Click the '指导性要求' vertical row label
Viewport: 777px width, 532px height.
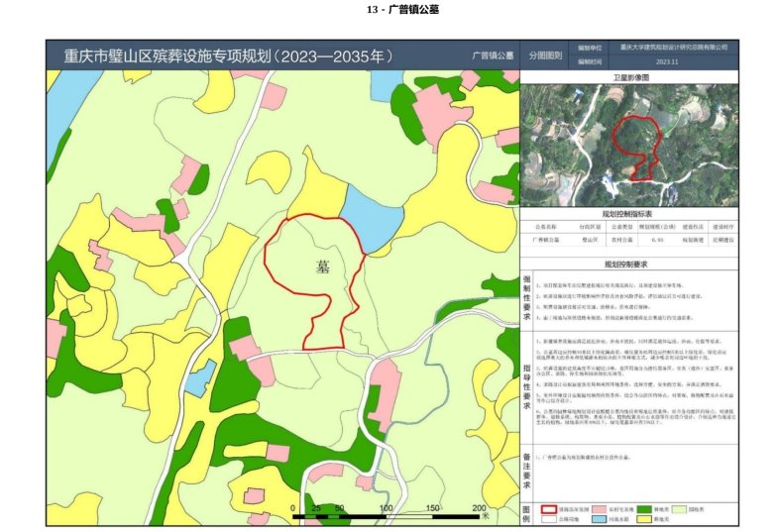click(x=526, y=386)
